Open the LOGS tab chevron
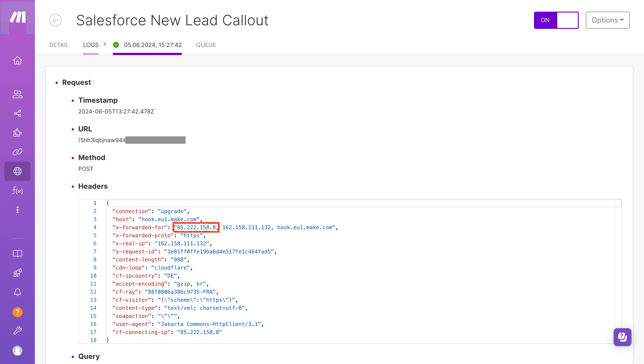The image size is (644, 364). click(x=105, y=44)
